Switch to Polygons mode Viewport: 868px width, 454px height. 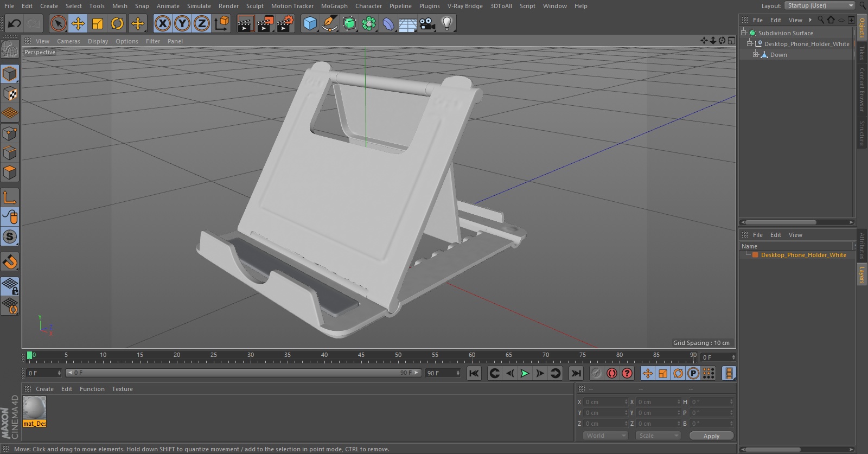pos(10,172)
